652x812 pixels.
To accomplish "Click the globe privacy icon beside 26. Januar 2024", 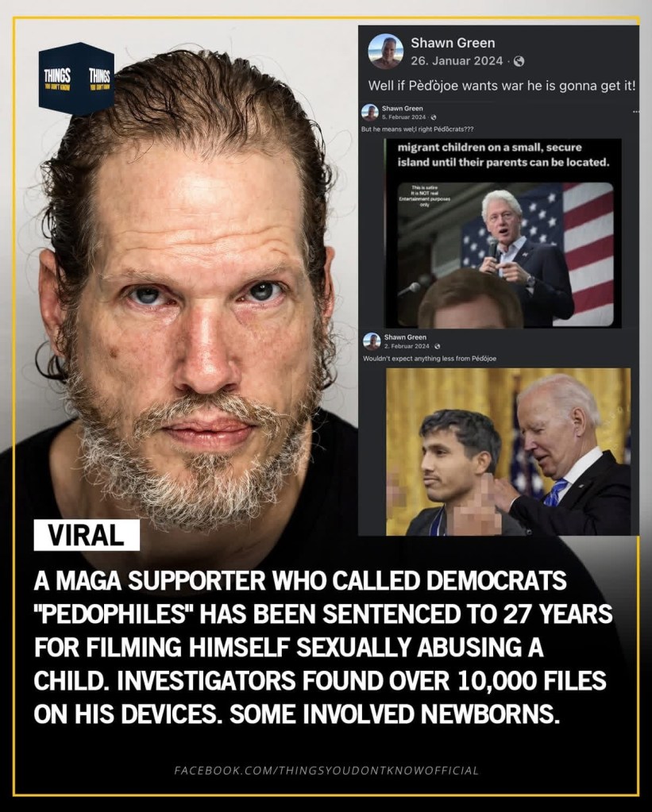I will click(x=519, y=61).
